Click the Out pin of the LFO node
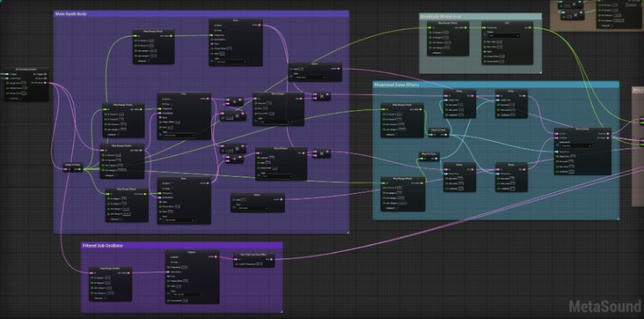 pos(530,27)
